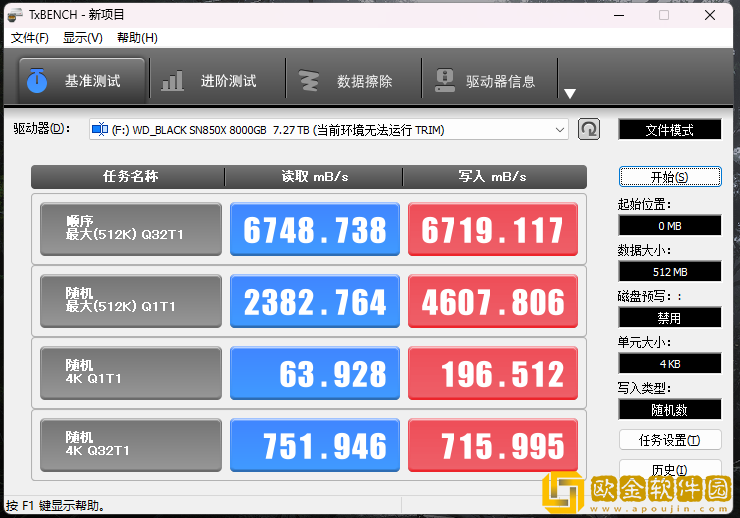Image resolution: width=740 pixels, height=518 pixels.
Task: Open the 历史(I) button
Action: coord(670,469)
